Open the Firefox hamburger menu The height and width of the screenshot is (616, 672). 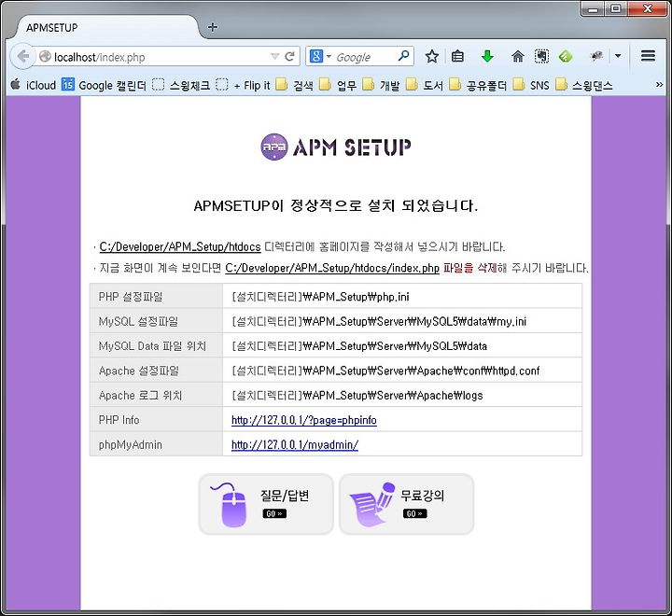point(648,56)
